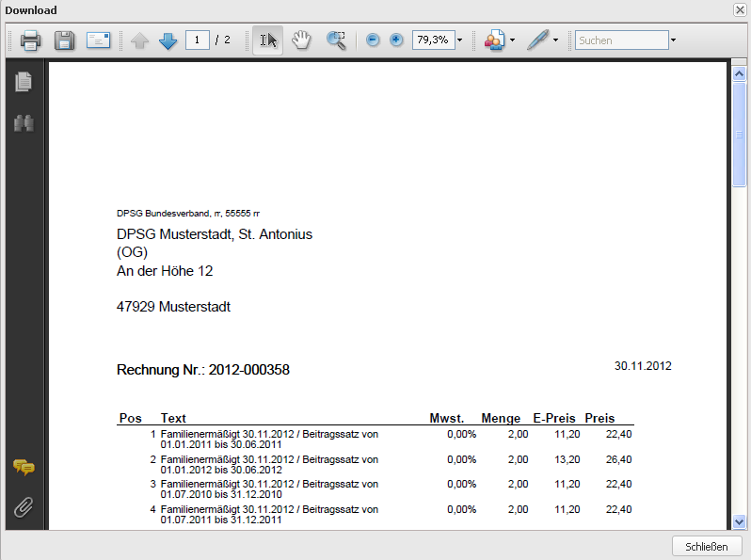Open the Pages thumbnail panel
This screenshot has height=560, width=751.
pyautogui.click(x=24, y=82)
